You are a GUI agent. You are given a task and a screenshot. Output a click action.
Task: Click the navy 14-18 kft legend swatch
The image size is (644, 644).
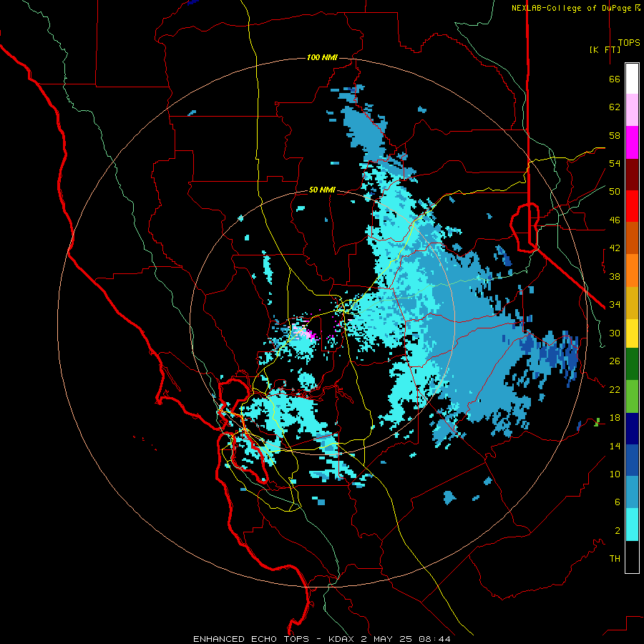(632, 429)
